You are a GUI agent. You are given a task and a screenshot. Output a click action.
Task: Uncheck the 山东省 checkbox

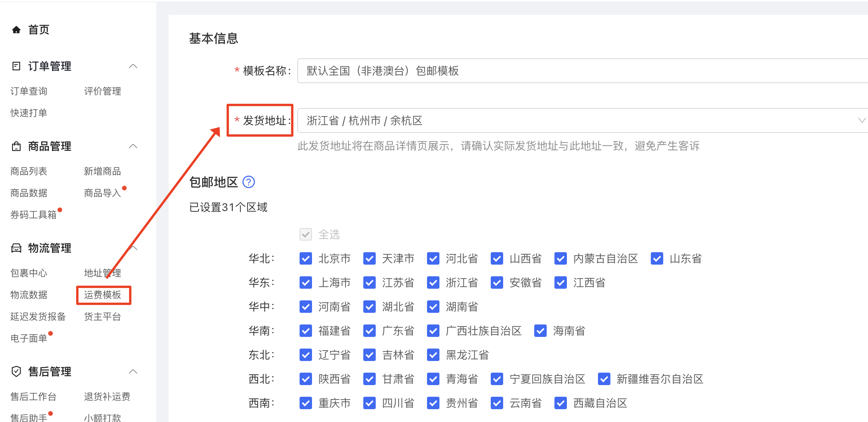coord(657,258)
